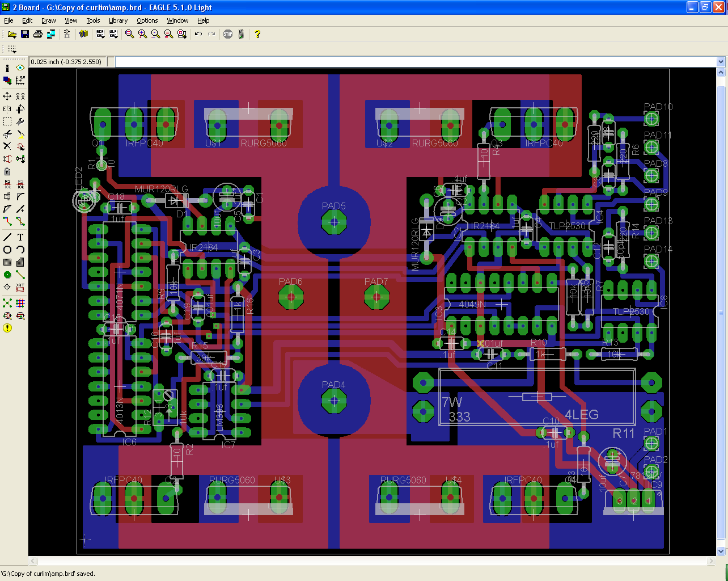Zoom out of the board
This screenshot has height=581, width=728.
(156, 34)
